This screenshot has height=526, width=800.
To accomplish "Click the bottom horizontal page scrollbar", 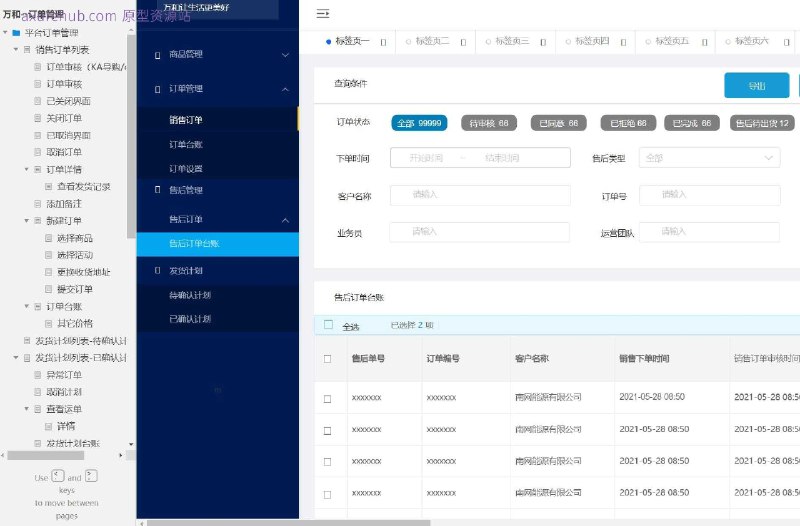I will point(288,522).
